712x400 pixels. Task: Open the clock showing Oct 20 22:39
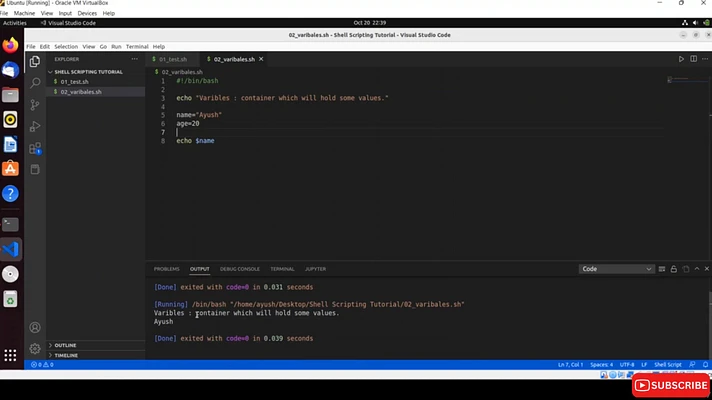point(370,23)
